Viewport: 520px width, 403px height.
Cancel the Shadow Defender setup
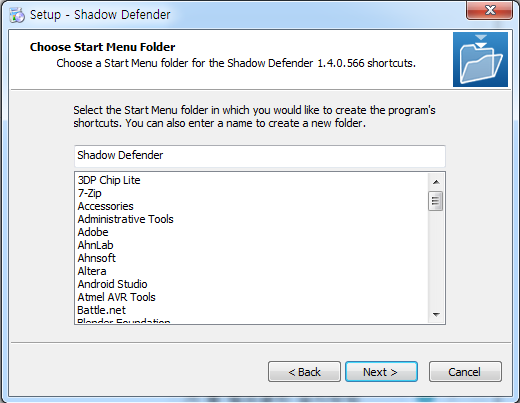point(465,372)
